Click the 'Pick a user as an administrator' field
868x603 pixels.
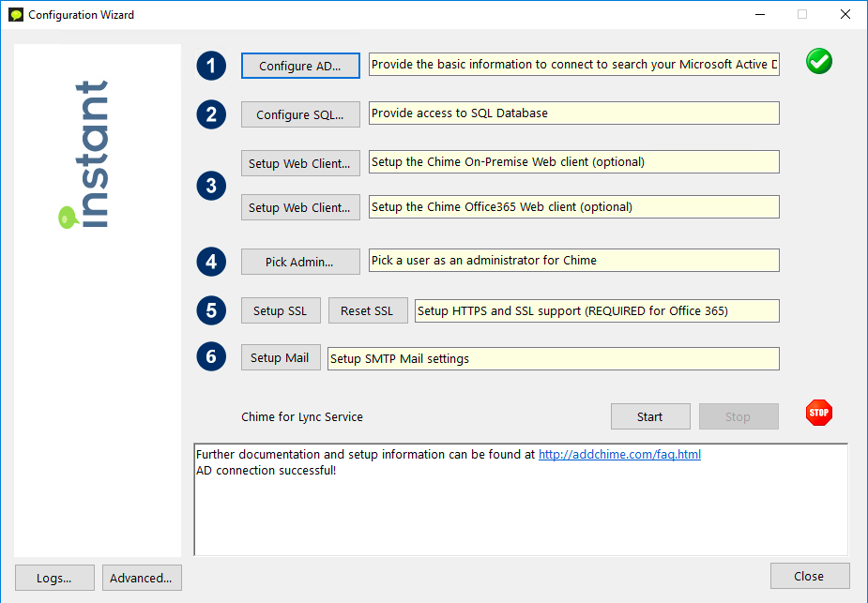pyautogui.click(x=574, y=260)
